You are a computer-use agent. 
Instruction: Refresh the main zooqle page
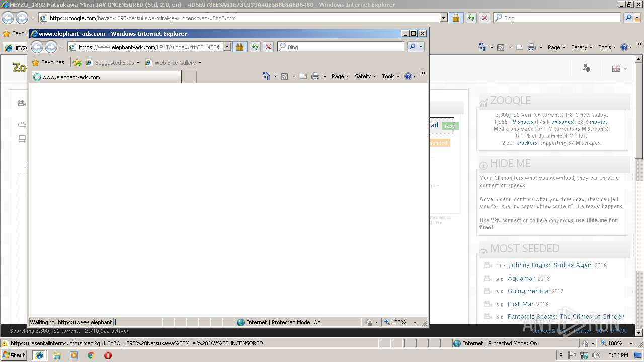point(471,18)
